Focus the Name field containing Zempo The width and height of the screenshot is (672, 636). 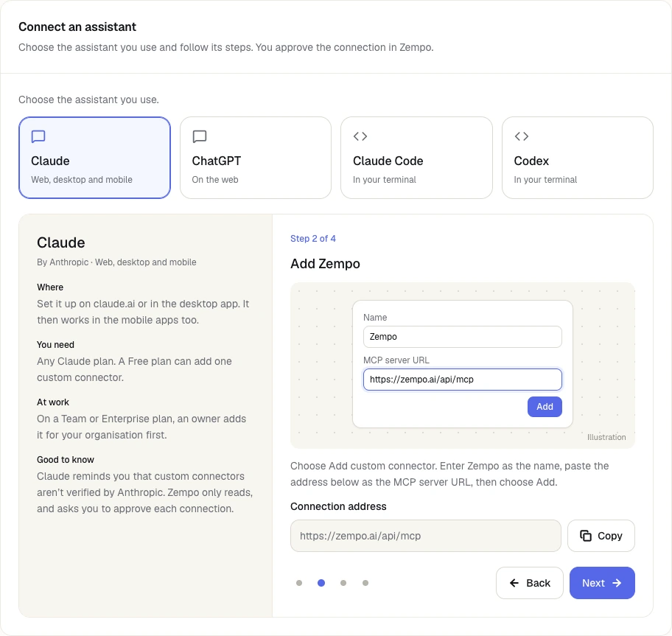pos(463,337)
